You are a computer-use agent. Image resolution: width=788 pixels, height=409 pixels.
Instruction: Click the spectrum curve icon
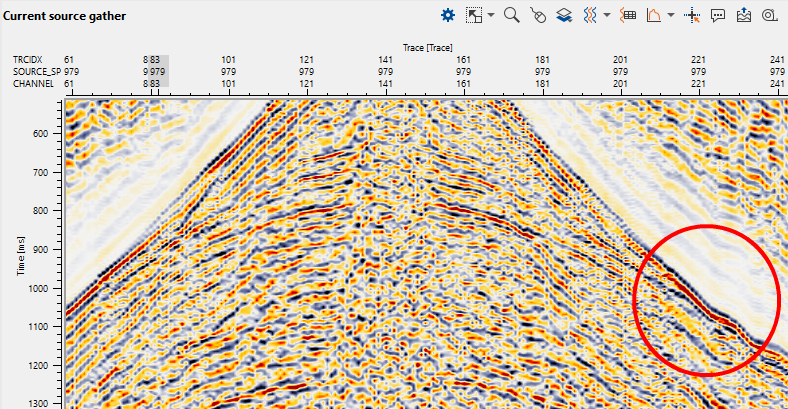pos(655,15)
